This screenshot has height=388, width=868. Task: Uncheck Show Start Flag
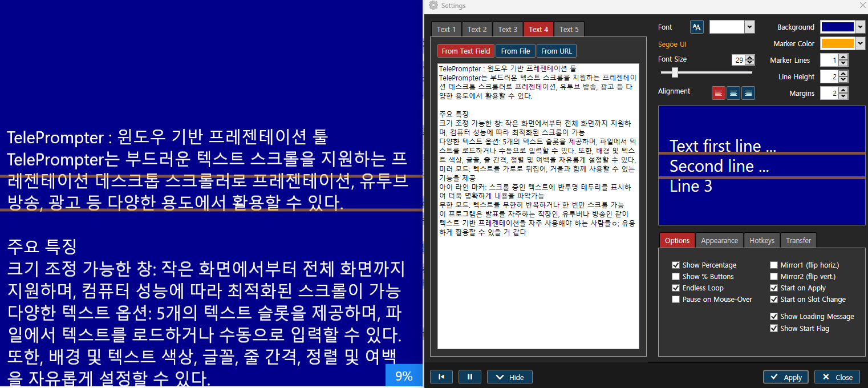click(774, 328)
